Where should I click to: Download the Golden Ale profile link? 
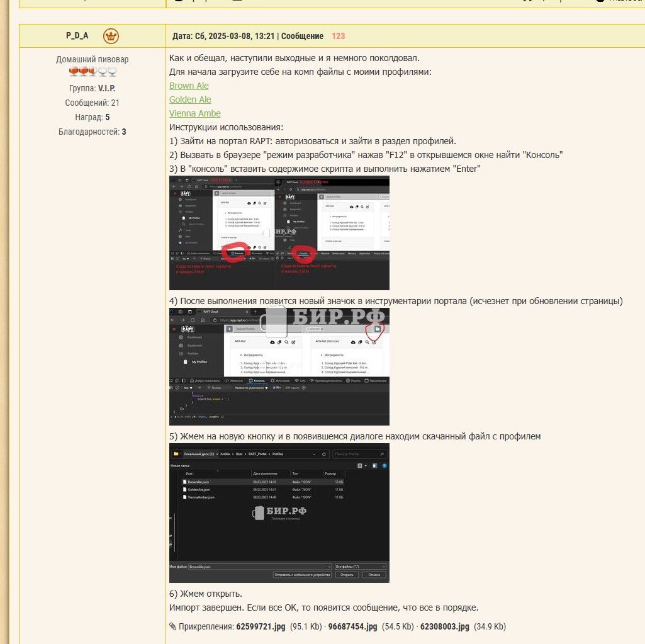tap(190, 99)
